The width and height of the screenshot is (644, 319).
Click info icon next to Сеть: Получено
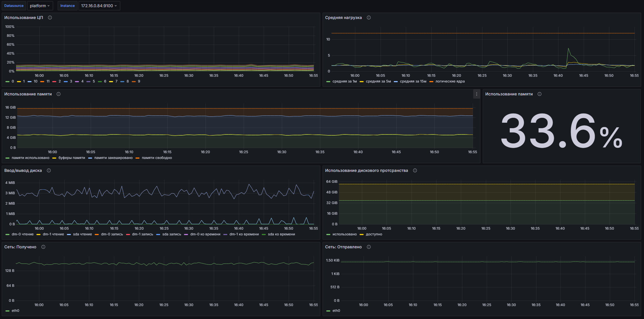[43, 247]
